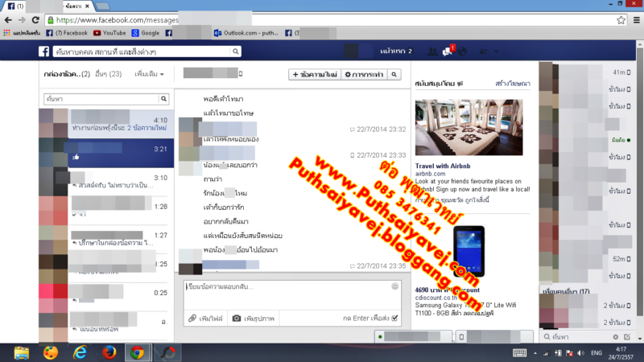Open the conversation timed 1:27
This screenshot has height=362, width=644.
[x=106, y=239]
